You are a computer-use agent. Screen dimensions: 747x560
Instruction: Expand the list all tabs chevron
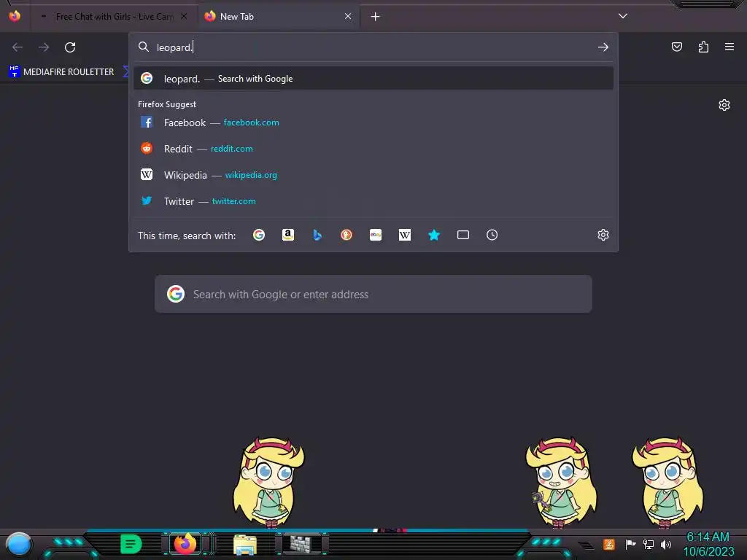pos(623,16)
